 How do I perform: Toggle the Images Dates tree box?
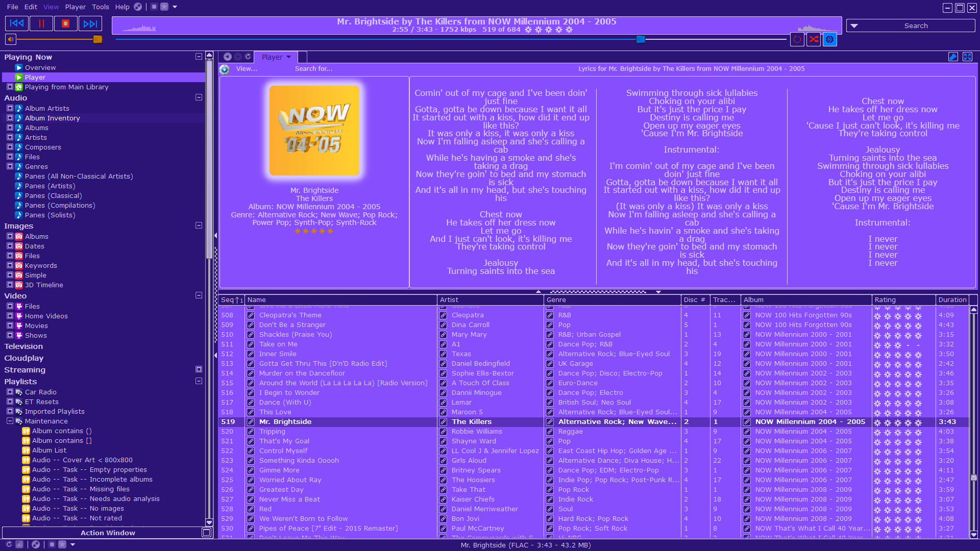[10, 246]
